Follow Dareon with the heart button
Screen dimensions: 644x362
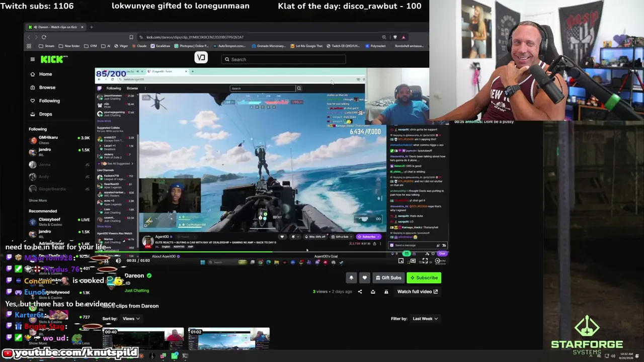[365, 278]
